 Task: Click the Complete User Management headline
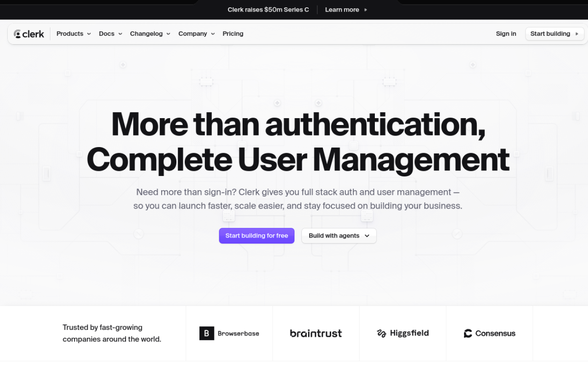[298, 160]
